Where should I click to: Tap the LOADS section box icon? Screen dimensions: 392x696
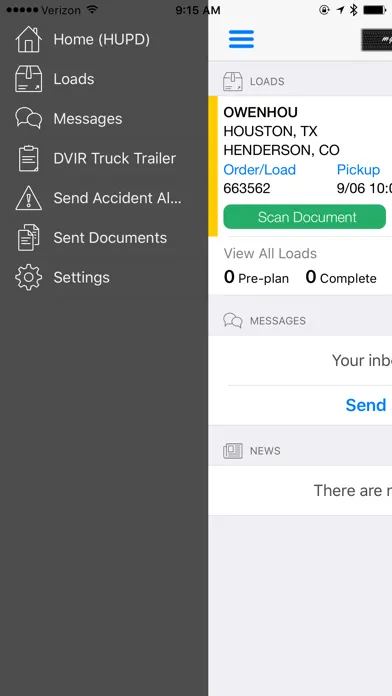[x=233, y=82]
